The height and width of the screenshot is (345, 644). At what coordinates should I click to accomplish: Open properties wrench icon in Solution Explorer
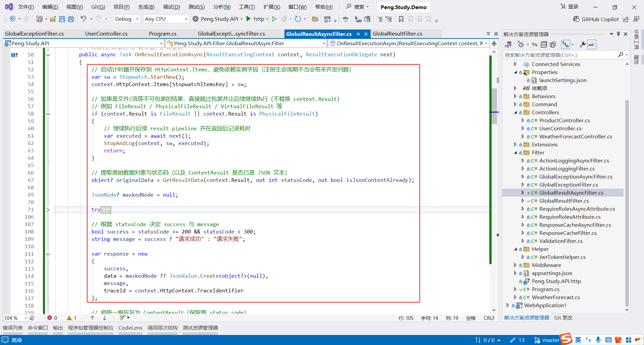[583, 44]
